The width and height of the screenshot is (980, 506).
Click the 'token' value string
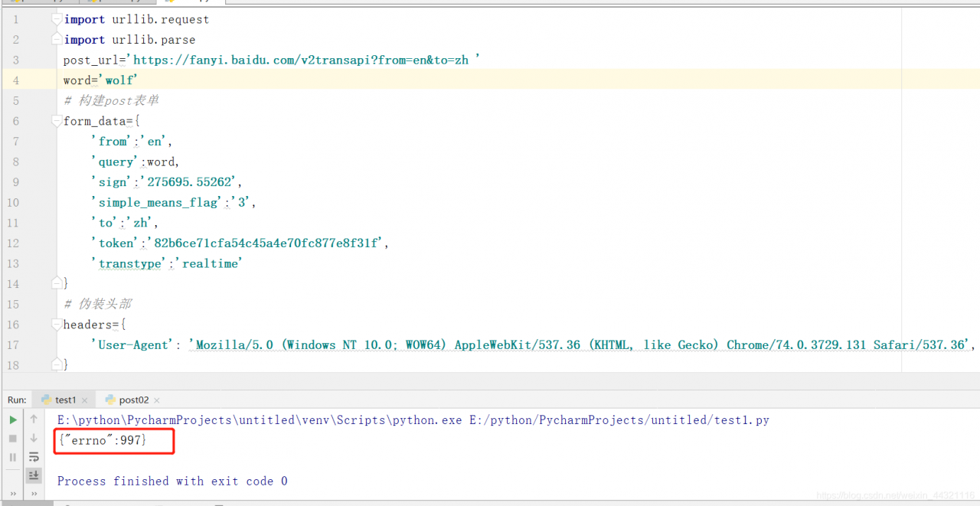coord(264,243)
